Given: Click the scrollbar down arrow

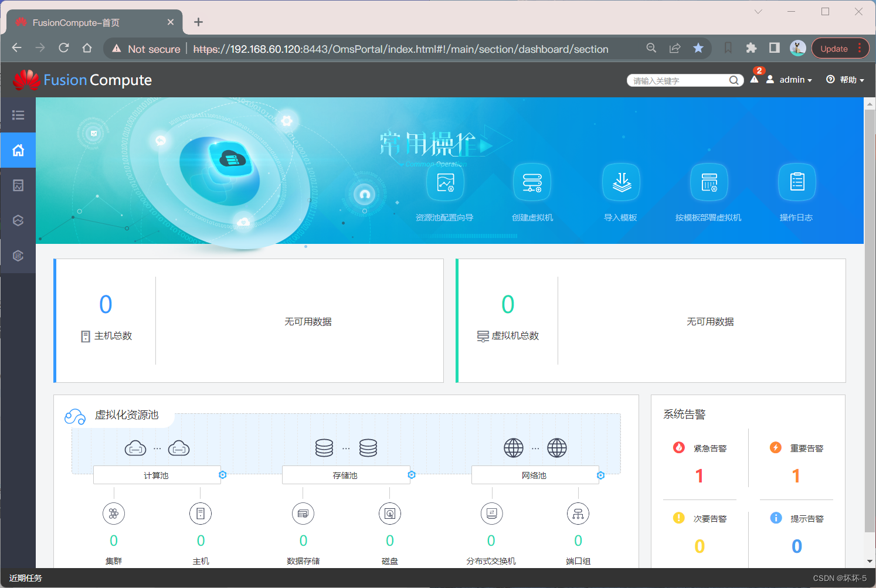Looking at the screenshot, I should pyautogui.click(x=870, y=562).
